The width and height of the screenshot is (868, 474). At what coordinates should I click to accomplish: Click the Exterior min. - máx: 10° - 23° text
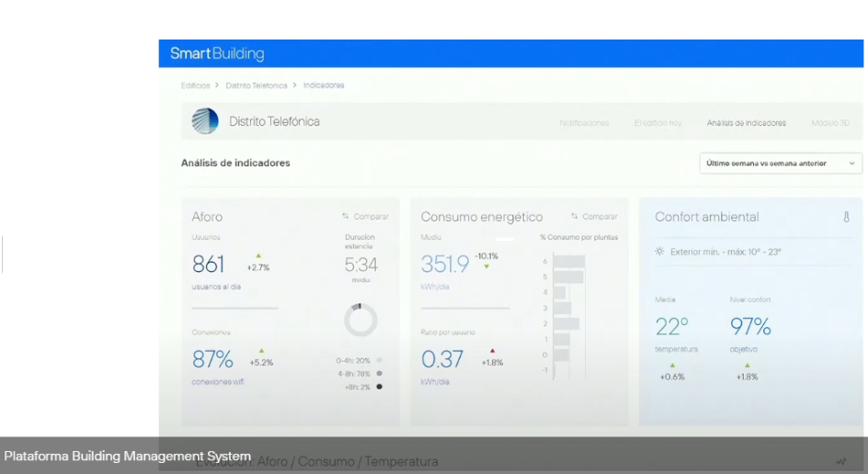point(725,252)
